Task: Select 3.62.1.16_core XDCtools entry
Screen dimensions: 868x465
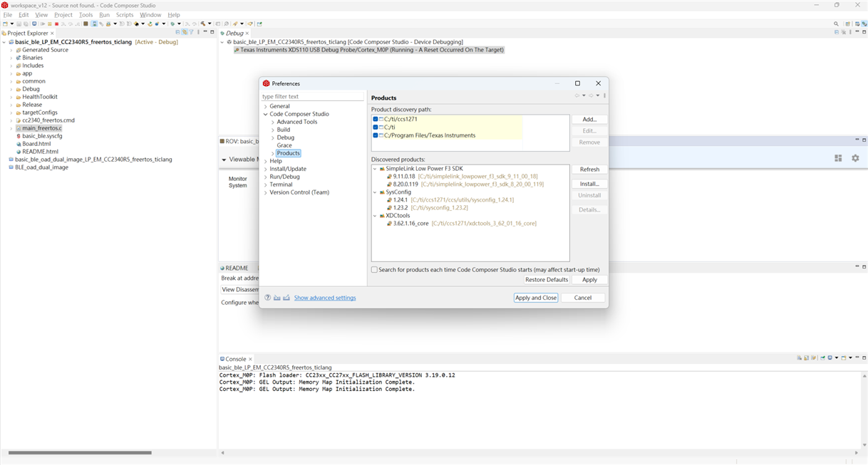Action: click(462, 223)
